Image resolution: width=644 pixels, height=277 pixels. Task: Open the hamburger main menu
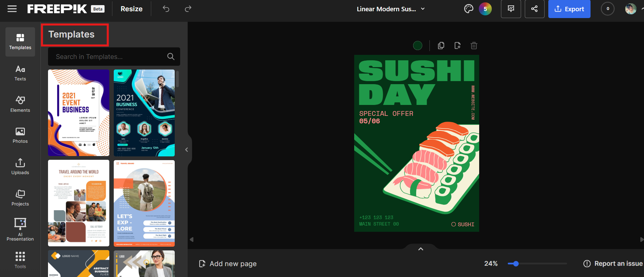coord(12,9)
